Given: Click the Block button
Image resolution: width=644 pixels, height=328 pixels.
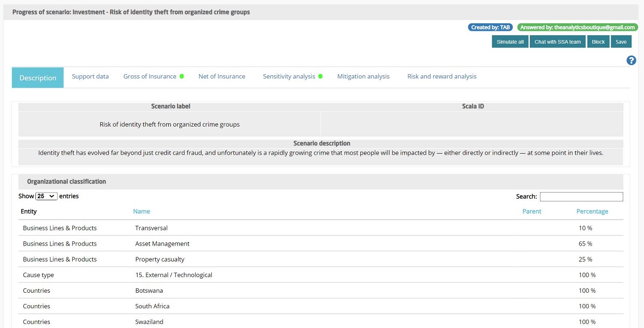Looking at the screenshot, I should pyautogui.click(x=598, y=42).
